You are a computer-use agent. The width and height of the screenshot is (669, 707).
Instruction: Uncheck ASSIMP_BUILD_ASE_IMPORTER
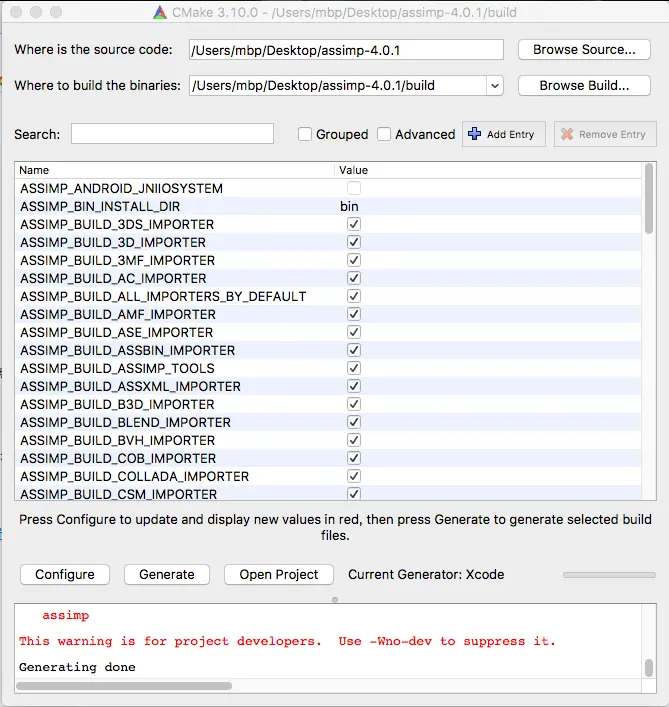point(354,332)
